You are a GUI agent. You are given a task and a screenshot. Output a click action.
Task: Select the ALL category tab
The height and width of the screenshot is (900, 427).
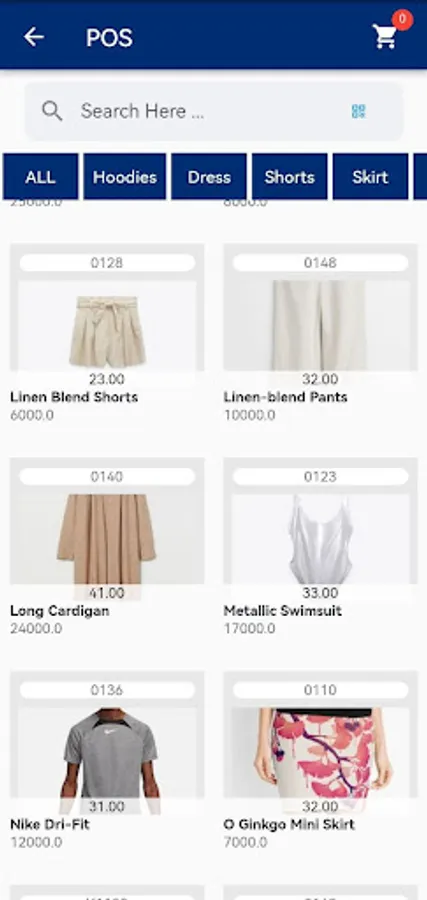coord(40,177)
